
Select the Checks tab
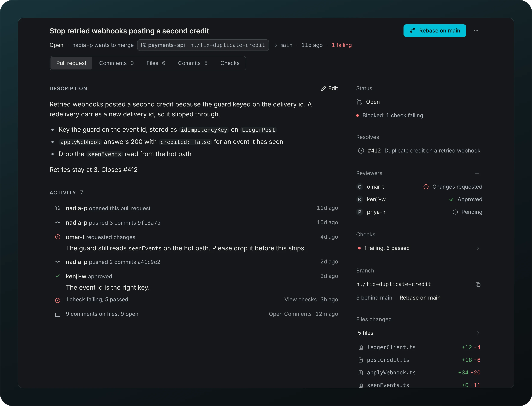[230, 63]
